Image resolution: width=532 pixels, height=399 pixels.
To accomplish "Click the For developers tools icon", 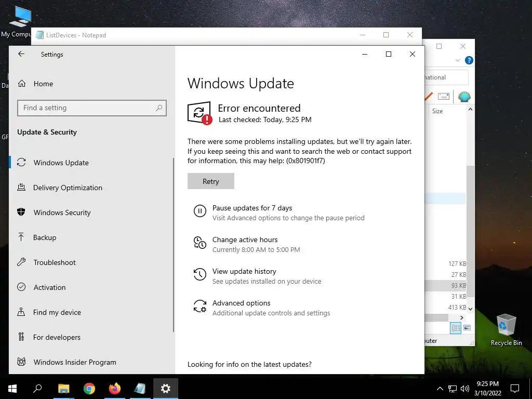I will click(21, 337).
